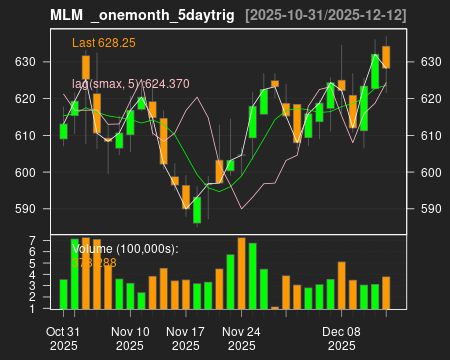Image resolution: width=450 pixels, height=360 pixels.
Task: Click the date range '[2025-10-31/2025-12-12]' label
Action: click(x=326, y=15)
